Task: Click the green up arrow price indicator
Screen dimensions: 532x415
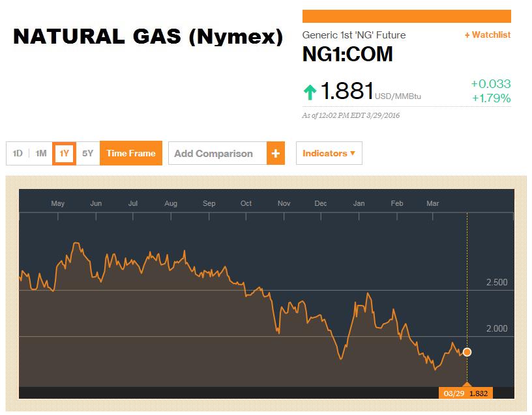Action: pyautogui.click(x=310, y=93)
